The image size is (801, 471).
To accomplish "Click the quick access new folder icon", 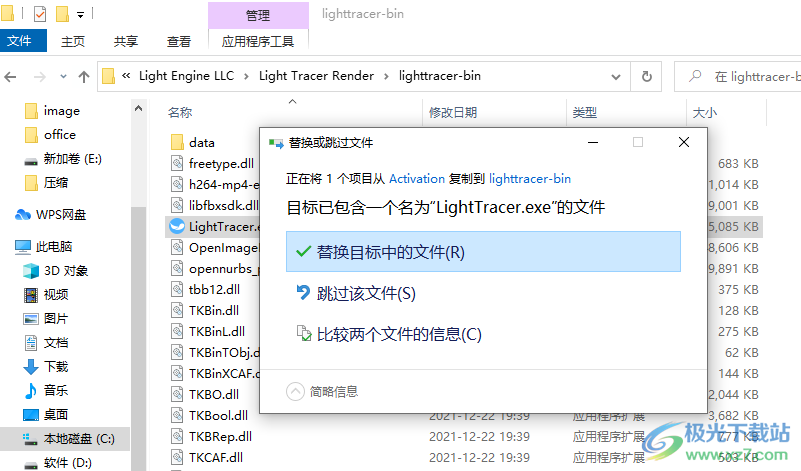I will [62, 14].
